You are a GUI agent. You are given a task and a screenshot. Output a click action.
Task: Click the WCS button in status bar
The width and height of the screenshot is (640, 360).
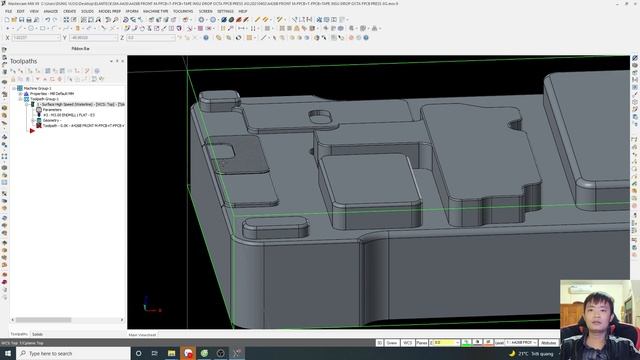coord(407,342)
